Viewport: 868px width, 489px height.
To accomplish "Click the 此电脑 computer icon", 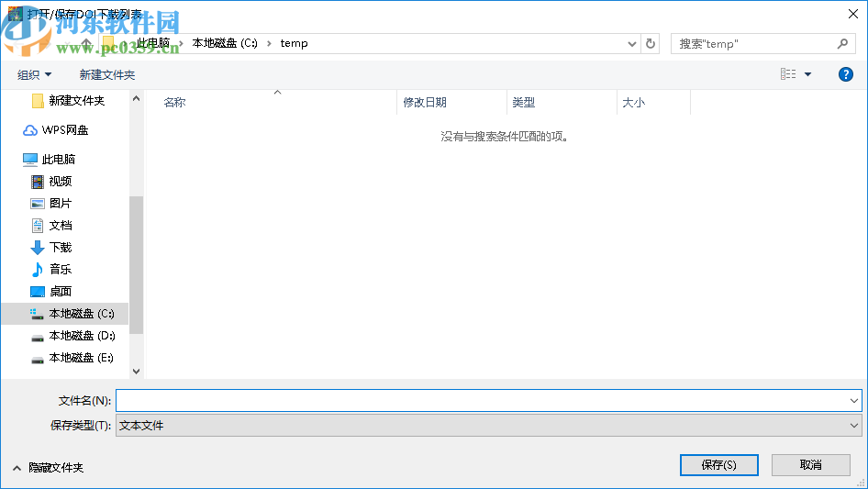I will click(30, 160).
